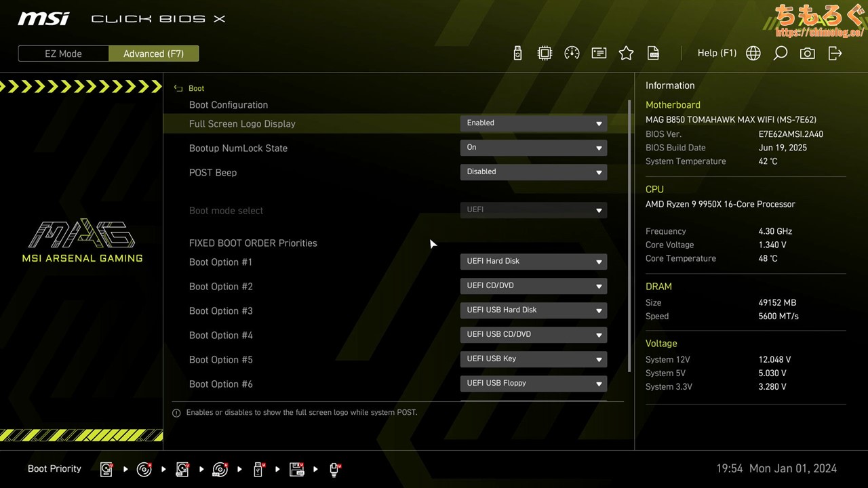Change language with the globe icon
Screen dimensions: 868x488
[753, 54]
